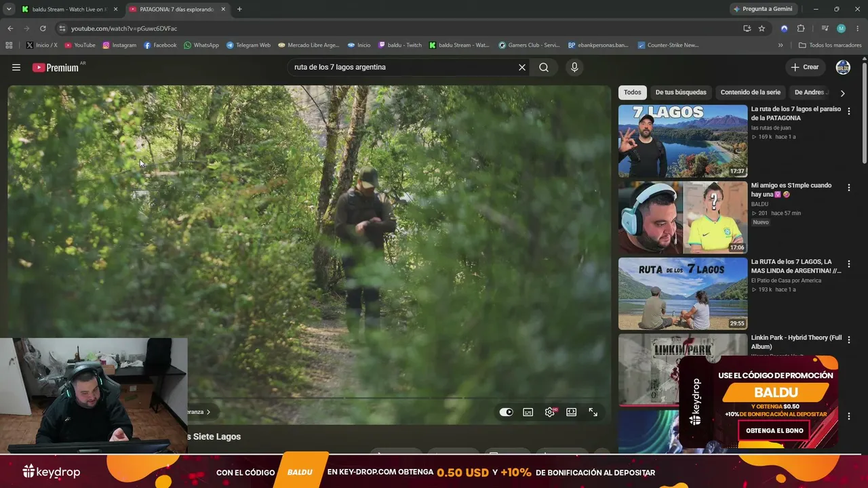868x488 pixels.
Task: Select the Todos filter chip
Action: (633, 92)
